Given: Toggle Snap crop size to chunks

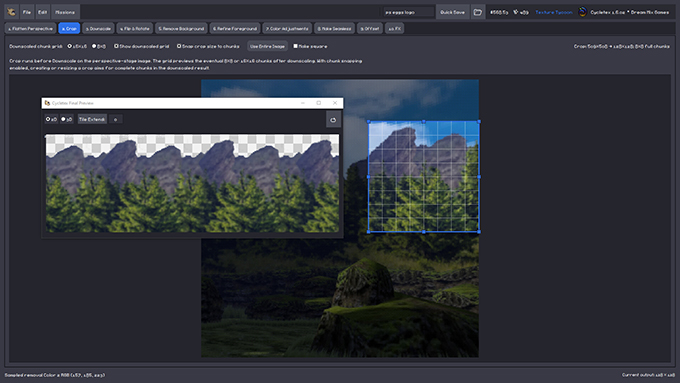Looking at the screenshot, I should coord(179,46).
